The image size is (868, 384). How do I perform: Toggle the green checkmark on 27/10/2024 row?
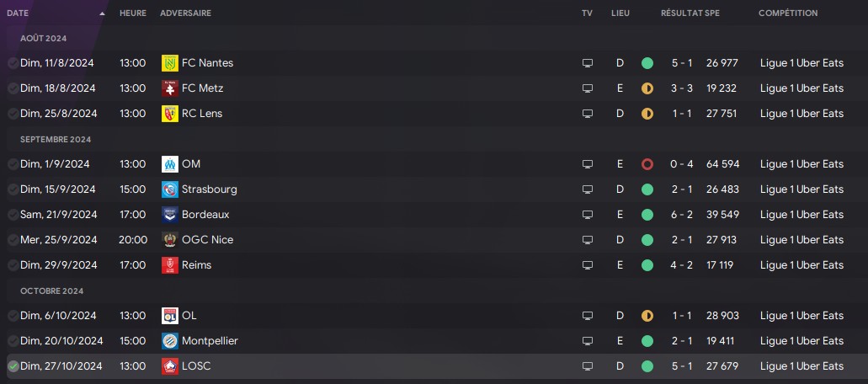(13, 366)
